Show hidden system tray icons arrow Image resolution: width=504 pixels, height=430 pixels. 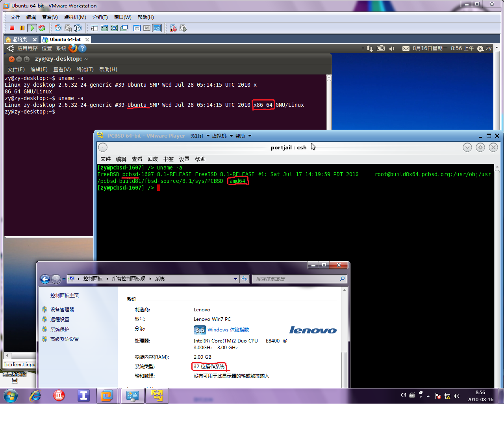(x=428, y=396)
